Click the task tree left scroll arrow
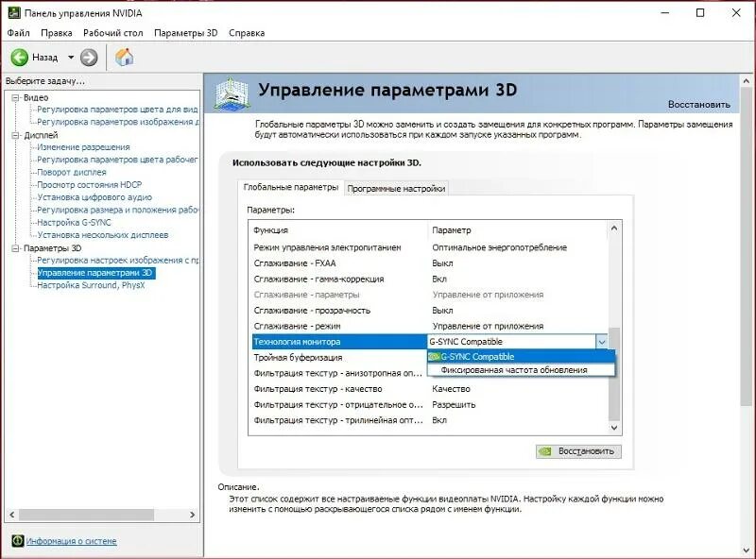Screen dimensions: 756x559 click(x=12, y=515)
